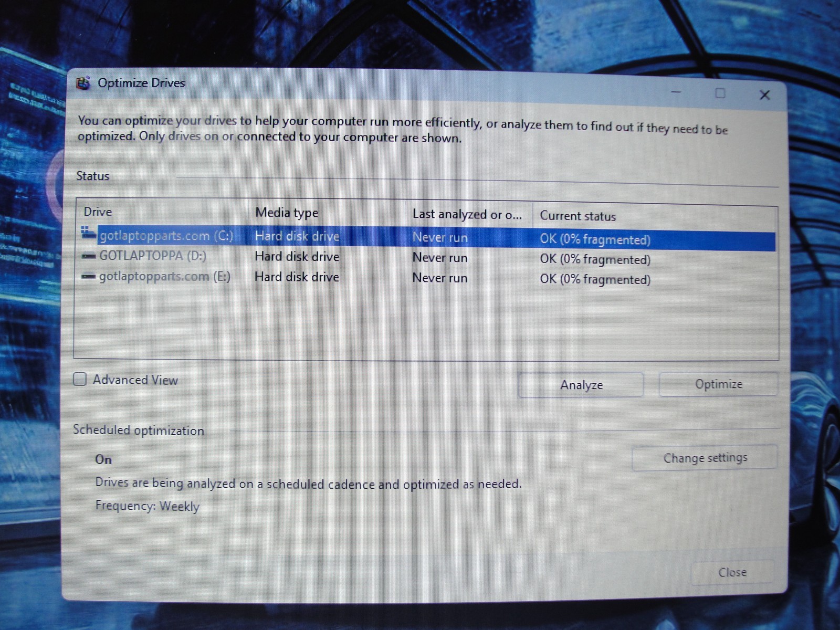Select the GOTLAPTOPPA (D:) drive row
This screenshot has height=630, width=840.
coord(428,257)
